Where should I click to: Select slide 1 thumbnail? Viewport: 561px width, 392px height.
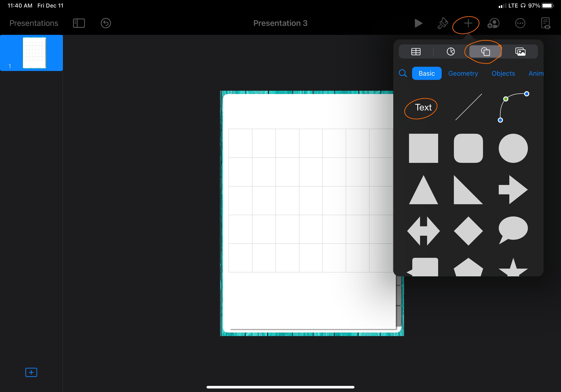pyautogui.click(x=34, y=53)
